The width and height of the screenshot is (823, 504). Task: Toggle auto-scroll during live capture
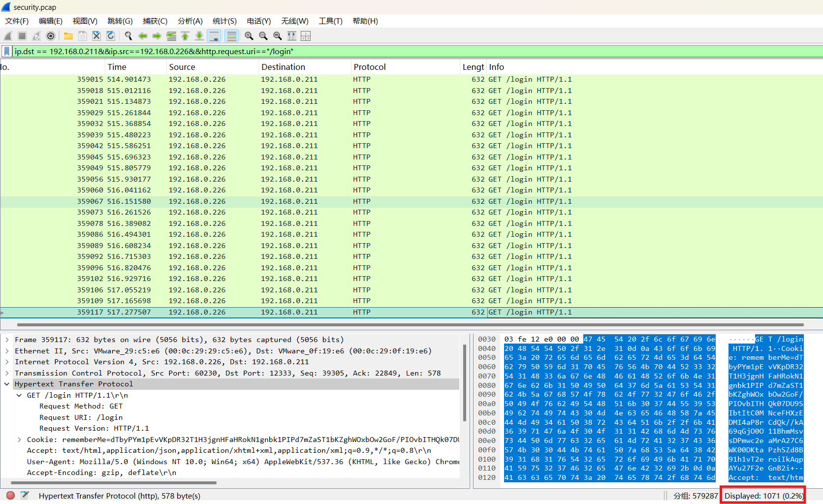pyautogui.click(x=214, y=36)
